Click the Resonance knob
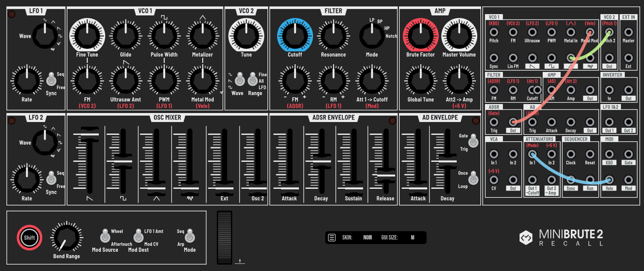Viewport: 644px width, 271px height. (x=333, y=35)
